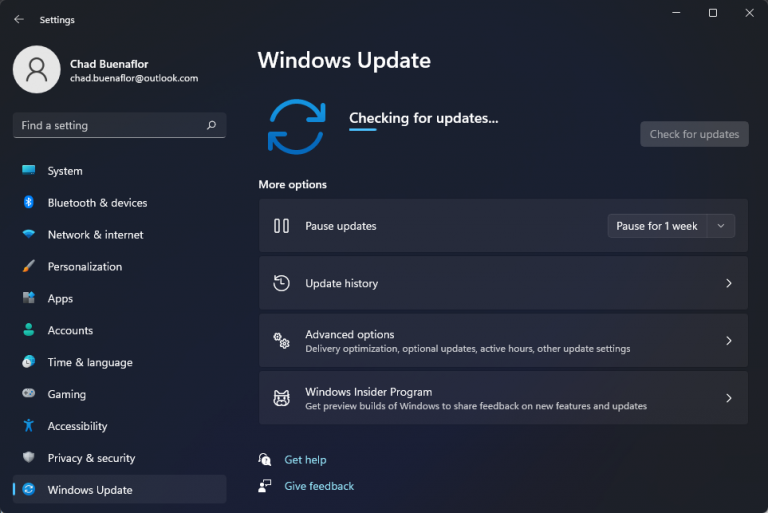The height and width of the screenshot is (513, 768).
Task: Click the Pause updates label
Action: [340, 226]
